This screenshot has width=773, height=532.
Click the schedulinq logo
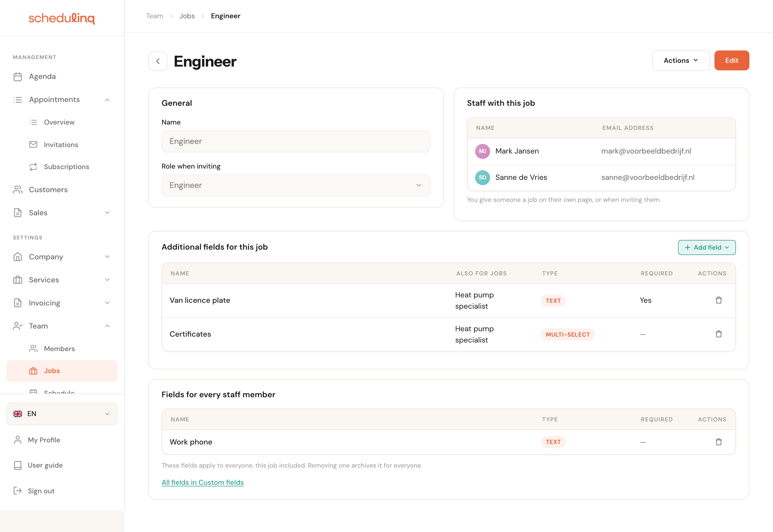click(x=62, y=18)
